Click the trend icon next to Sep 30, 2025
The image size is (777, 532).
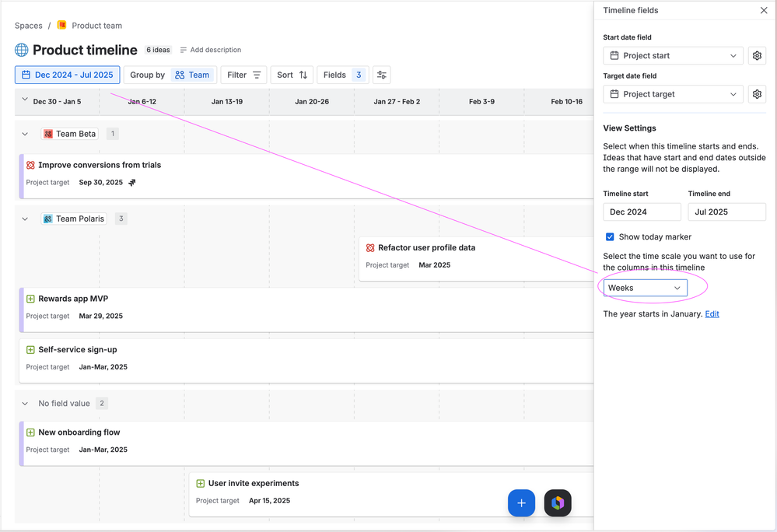[131, 182]
